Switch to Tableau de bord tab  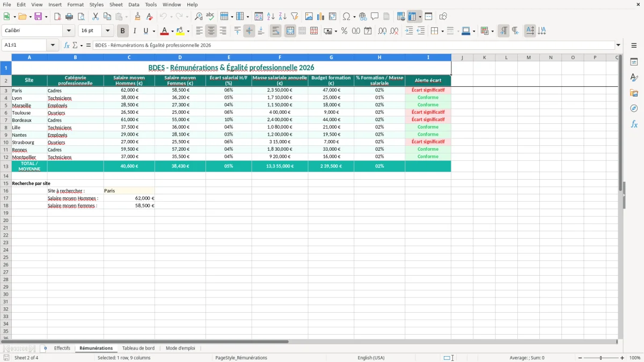tap(138, 348)
